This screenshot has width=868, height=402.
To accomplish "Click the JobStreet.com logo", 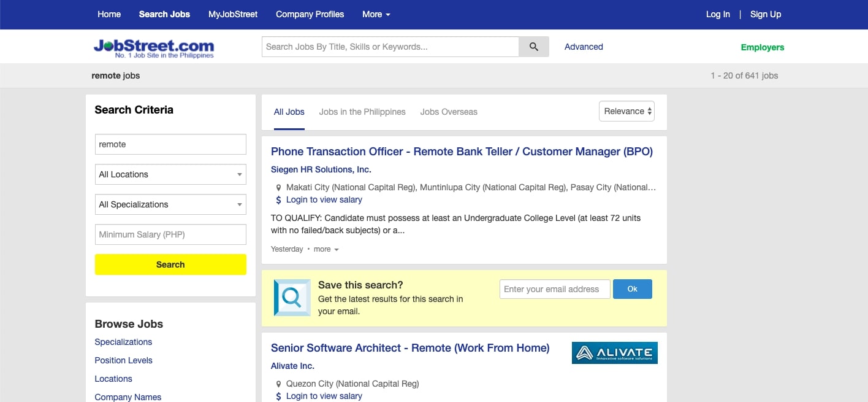I will [154, 48].
